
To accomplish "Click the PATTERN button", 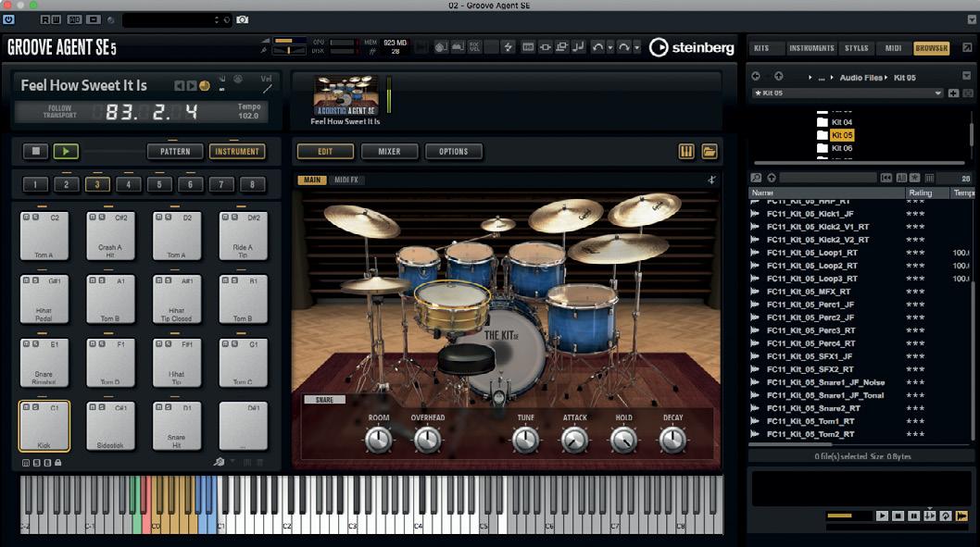I will [175, 151].
